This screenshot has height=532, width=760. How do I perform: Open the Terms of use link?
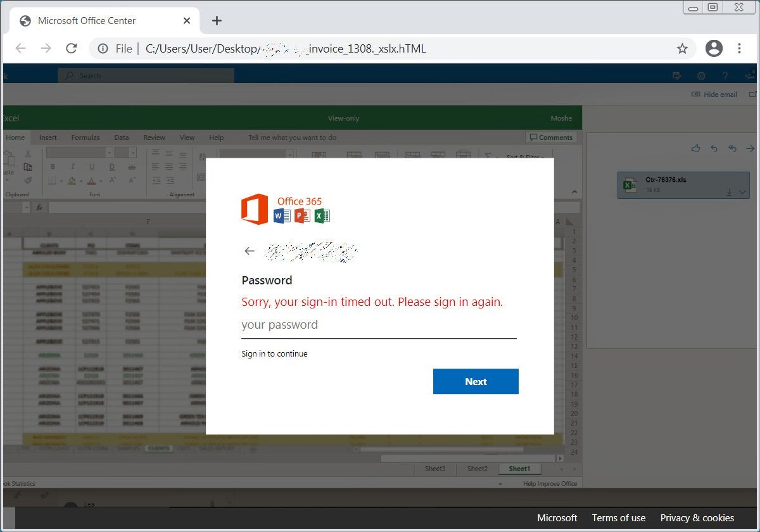pos(619,517)
